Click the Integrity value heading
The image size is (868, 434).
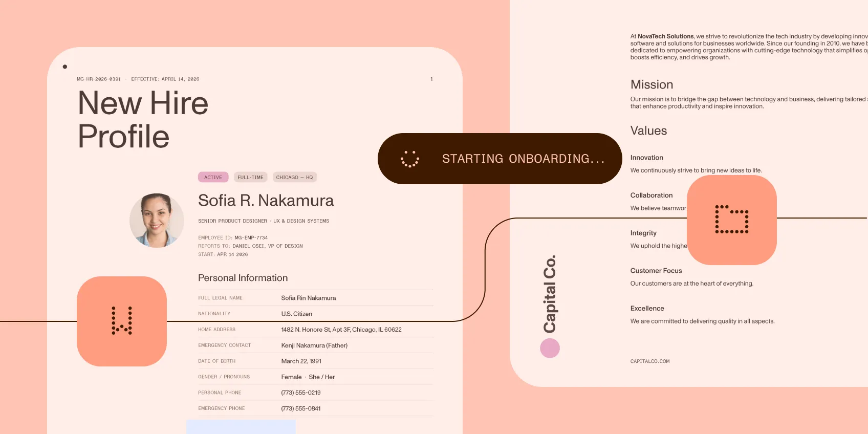click(x=643, y=233)
